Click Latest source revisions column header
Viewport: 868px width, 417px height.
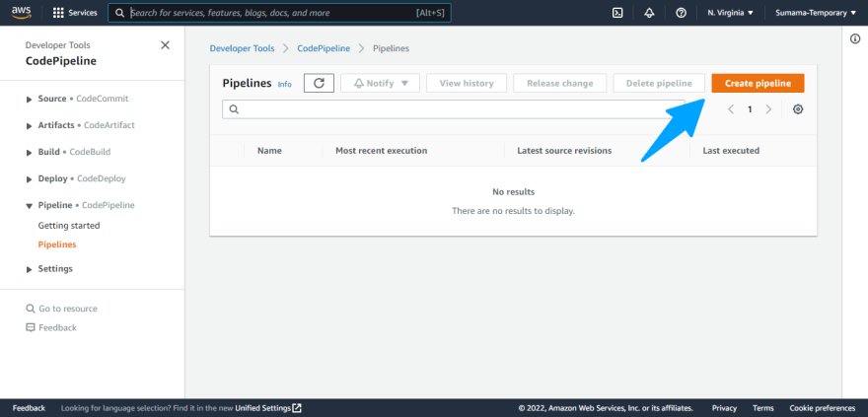[564, 151]
